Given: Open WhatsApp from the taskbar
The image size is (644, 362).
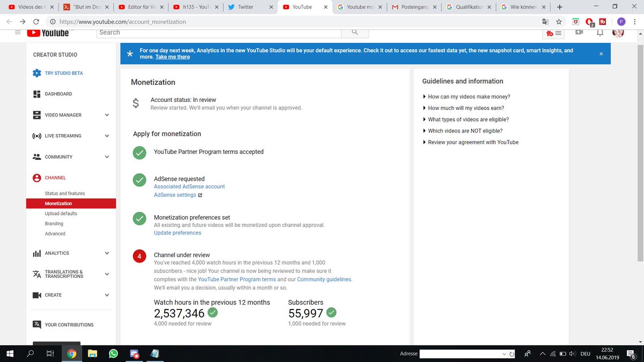Looking at the screenshot, I should (113, 354).
